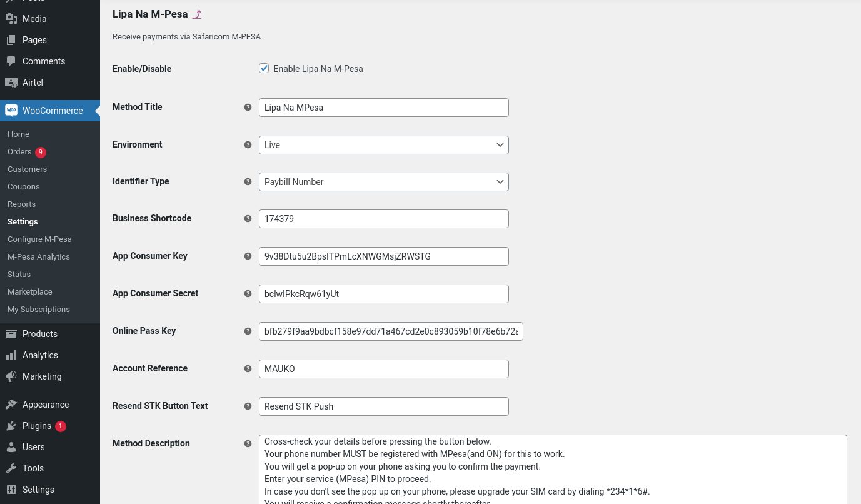Open Status submenu item
861x504 pixels.
[19, 275]
